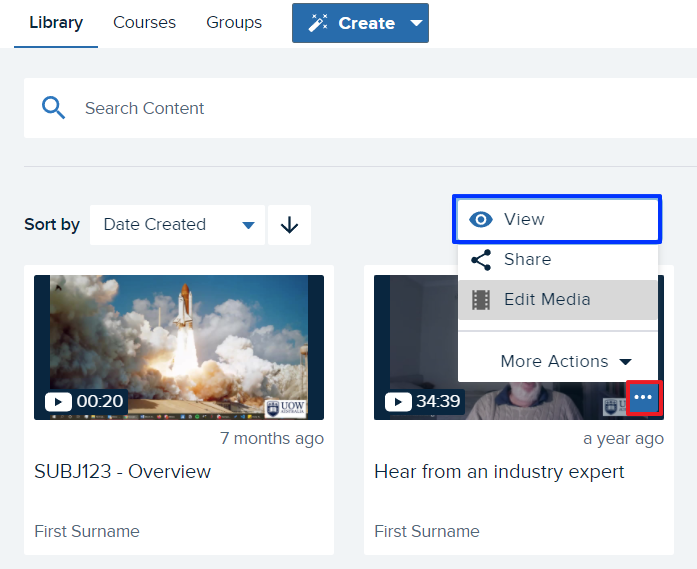Screen dimensions: 697x569
Task: Expand More Actions submenu
Action: pyautogui.click(x=565, y=361)
